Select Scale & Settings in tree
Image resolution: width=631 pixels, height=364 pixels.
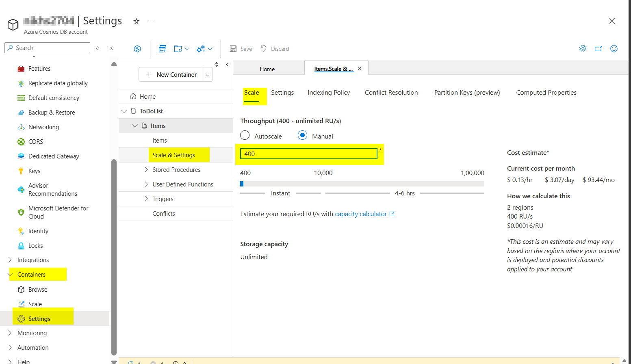pyautogui.click(x=173, y=155)
